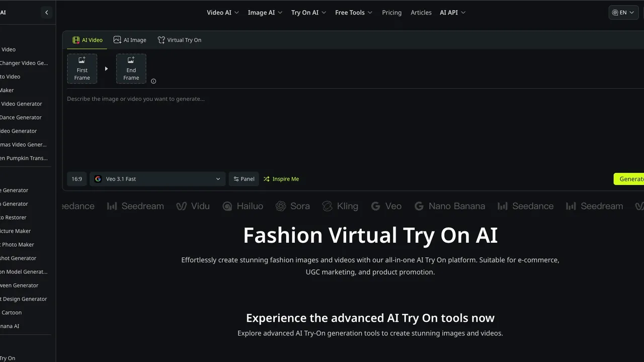
Task: Open the Design Generator sidebar item
Action: (24, 299)
